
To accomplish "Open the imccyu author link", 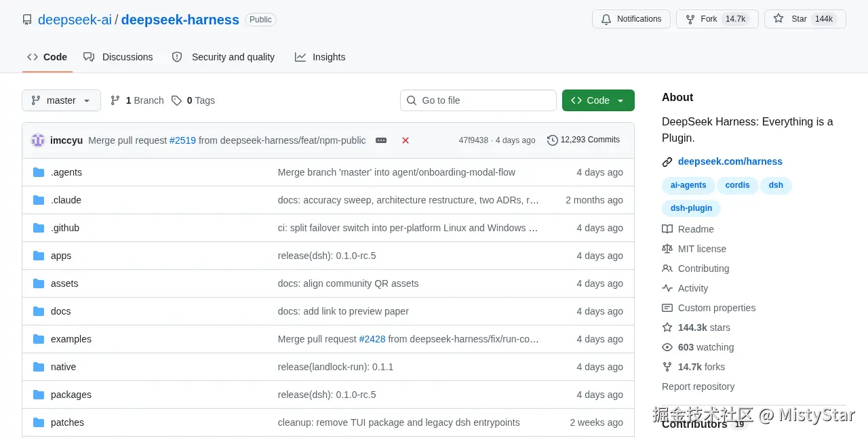I will [x=66, y=140].
